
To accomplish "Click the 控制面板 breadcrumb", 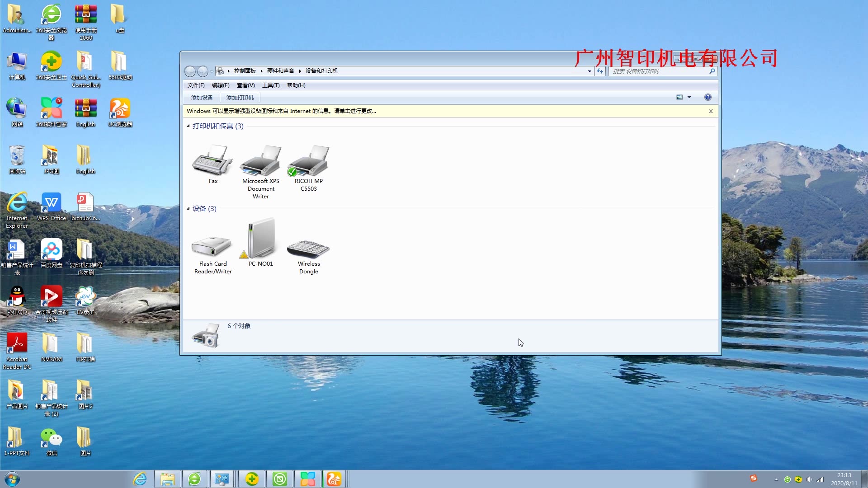I will pyautogui.click(x=245, y=71).
